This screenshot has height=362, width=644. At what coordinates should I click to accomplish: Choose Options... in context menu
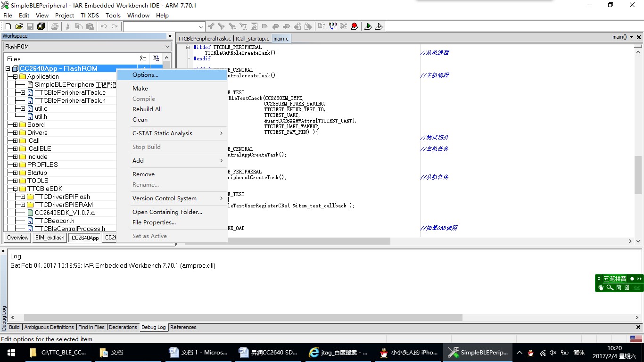[x=172, y=74]
